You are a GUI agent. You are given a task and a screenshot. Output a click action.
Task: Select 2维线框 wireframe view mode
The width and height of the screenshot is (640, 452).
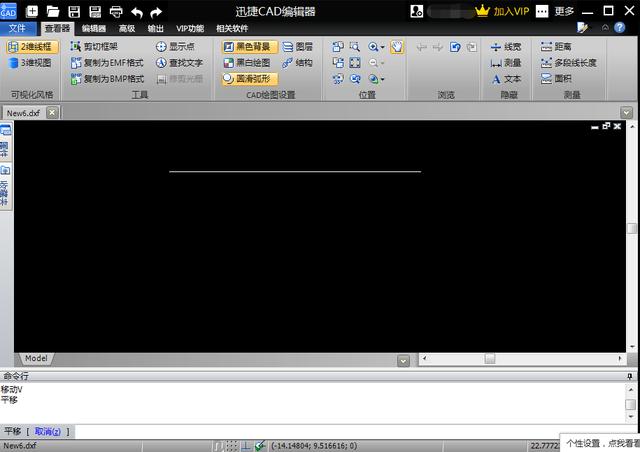(32, 47)
